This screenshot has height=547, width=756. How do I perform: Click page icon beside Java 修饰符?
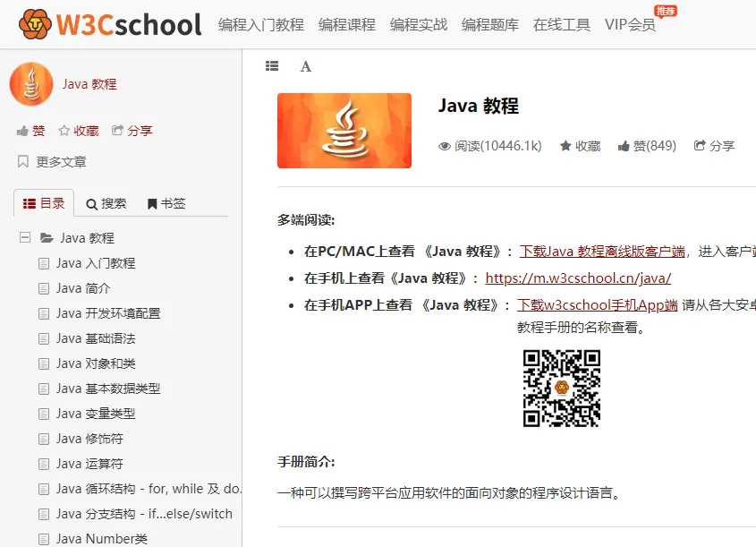[44, 439]
